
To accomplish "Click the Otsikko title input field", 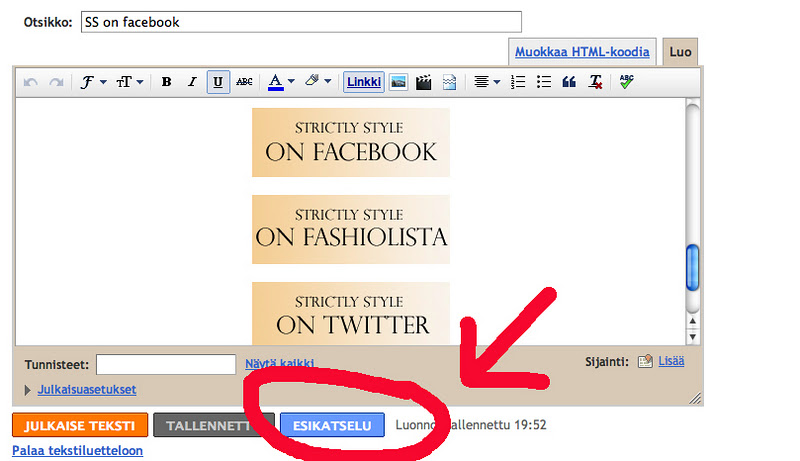I will click(301, 22).
